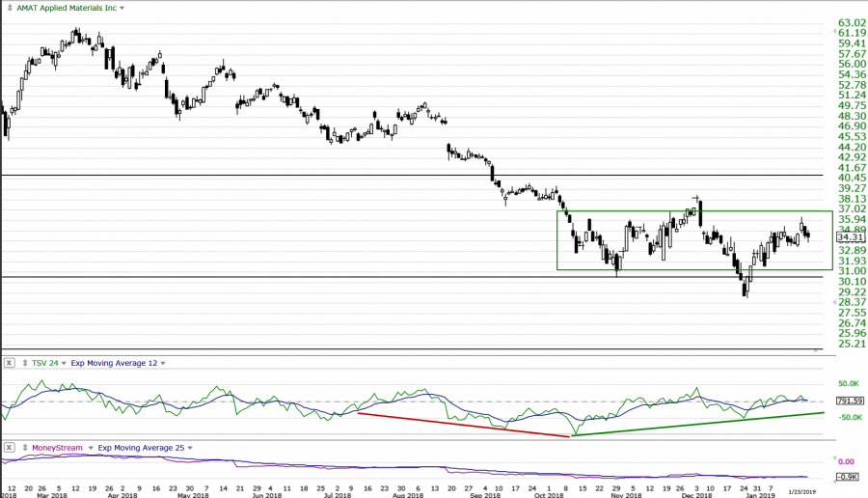Click the 31.00 price scale label

[852, 271]
